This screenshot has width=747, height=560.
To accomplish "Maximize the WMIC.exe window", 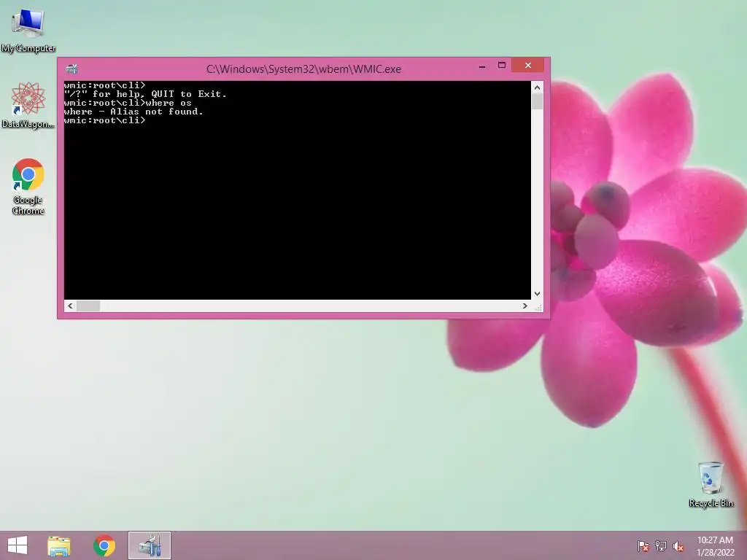I will (x=502, y=66).
